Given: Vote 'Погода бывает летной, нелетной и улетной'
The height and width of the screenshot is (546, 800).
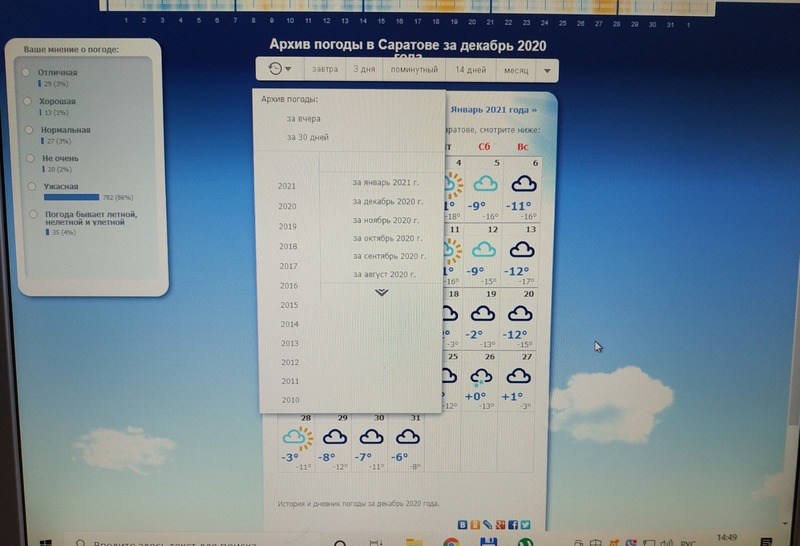Looking at the screenshot, I should pyautogui.click(x=34, y=214).
